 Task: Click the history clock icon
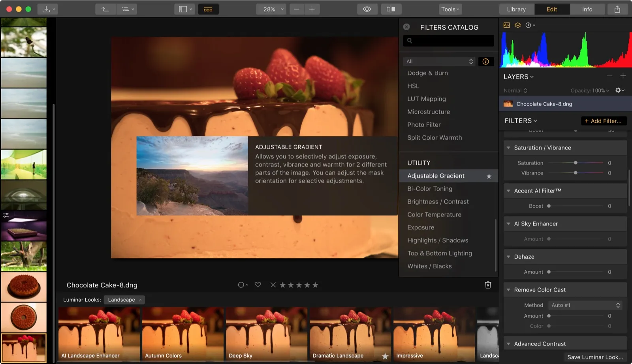529,25
